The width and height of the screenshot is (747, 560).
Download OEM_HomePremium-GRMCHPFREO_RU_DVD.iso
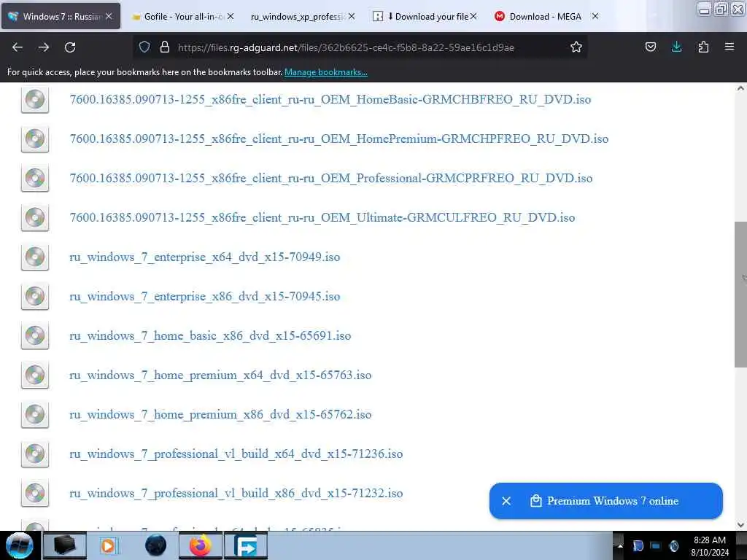338,139
